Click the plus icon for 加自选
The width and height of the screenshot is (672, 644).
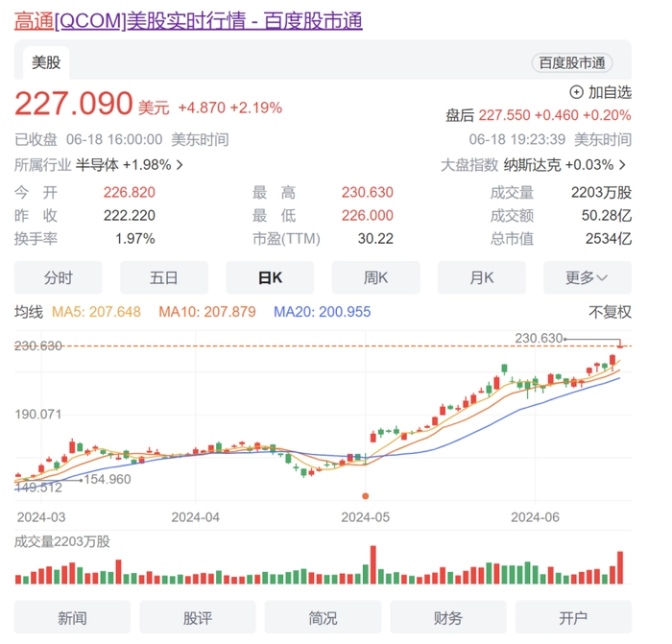pos(576,92)
